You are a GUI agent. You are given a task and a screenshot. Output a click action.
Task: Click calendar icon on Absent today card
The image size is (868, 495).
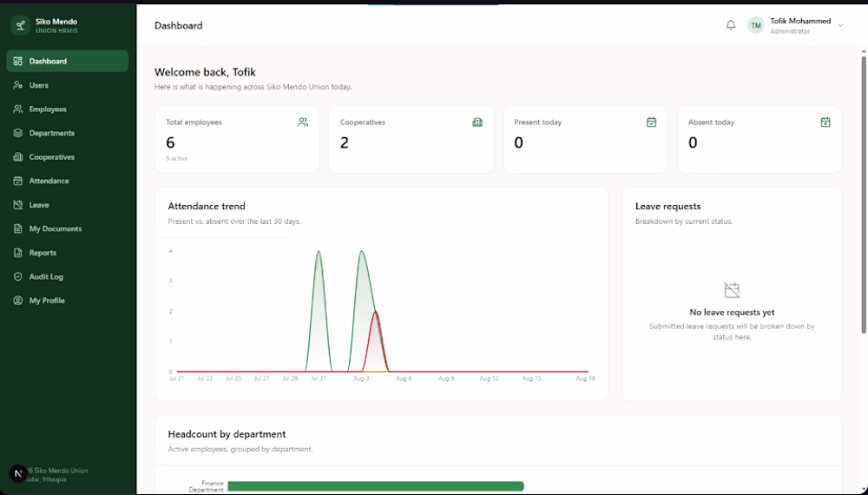point(825,122)
